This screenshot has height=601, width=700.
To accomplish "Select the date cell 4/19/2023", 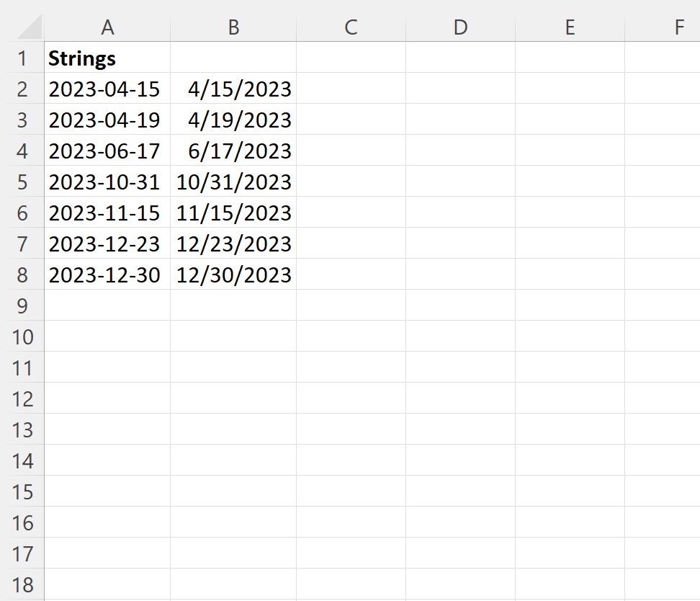I will [x=233, y=120].
